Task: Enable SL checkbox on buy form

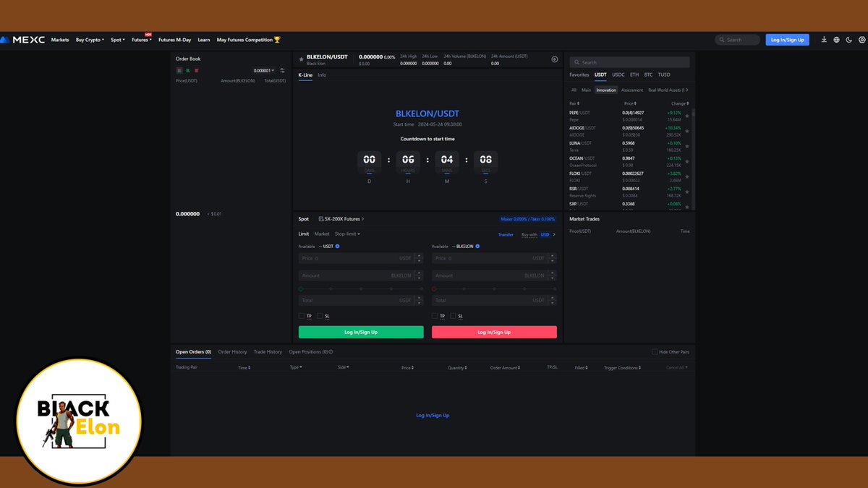Action: pos(320,316)
